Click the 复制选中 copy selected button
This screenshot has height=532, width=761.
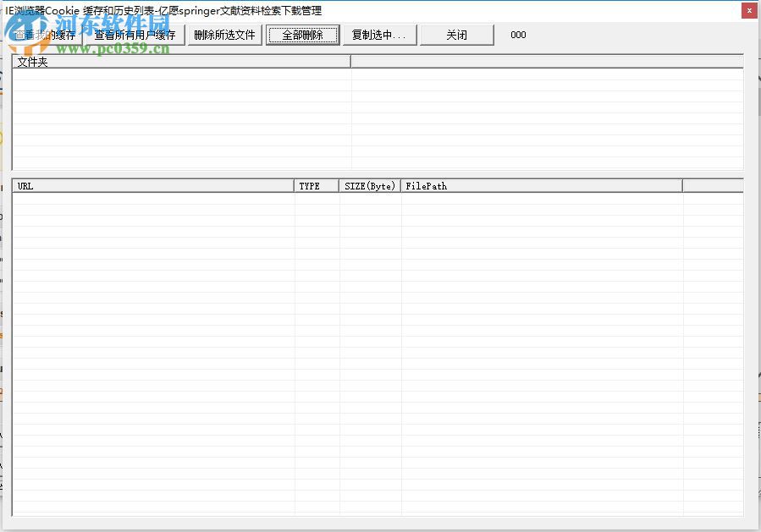379,35
